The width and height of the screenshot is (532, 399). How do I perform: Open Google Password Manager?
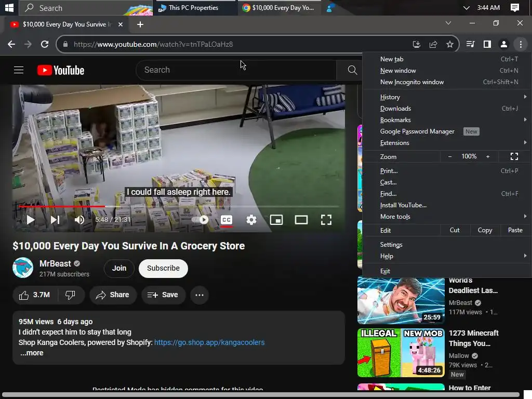coord(446,131)
